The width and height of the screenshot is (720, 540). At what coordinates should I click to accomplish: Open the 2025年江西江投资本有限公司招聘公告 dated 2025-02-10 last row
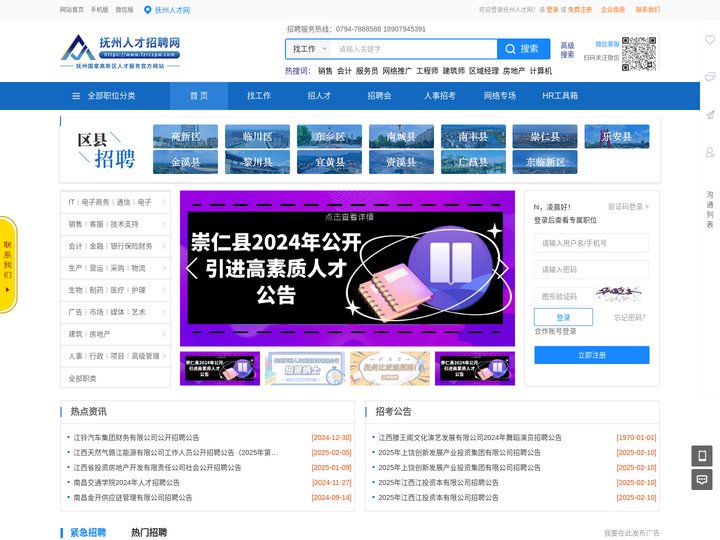click(x=439, y=498)
